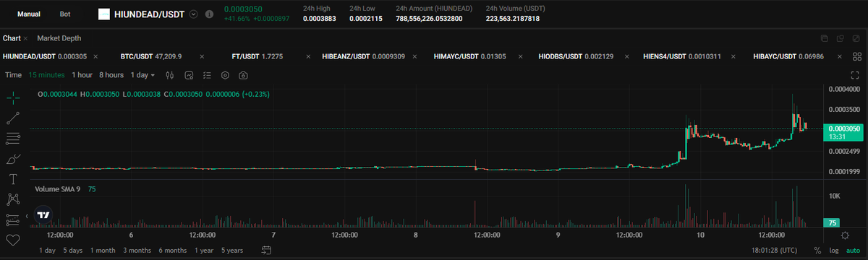
Task: Set interval to 15 minutes
Action: point(47,75)
